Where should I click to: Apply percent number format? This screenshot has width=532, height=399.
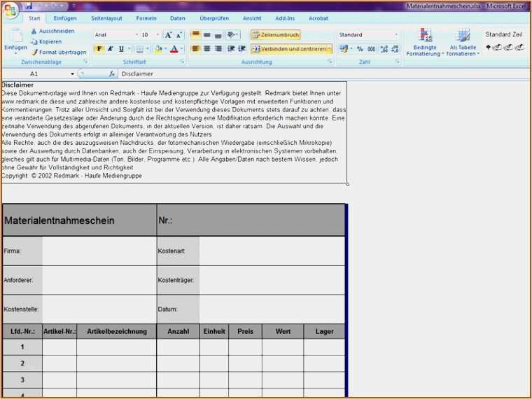[360, 49]
